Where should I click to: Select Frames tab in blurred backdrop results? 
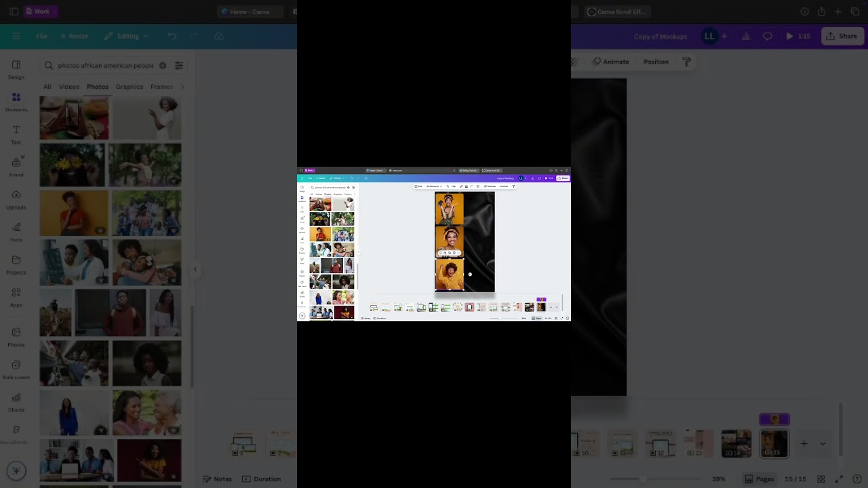162,87
